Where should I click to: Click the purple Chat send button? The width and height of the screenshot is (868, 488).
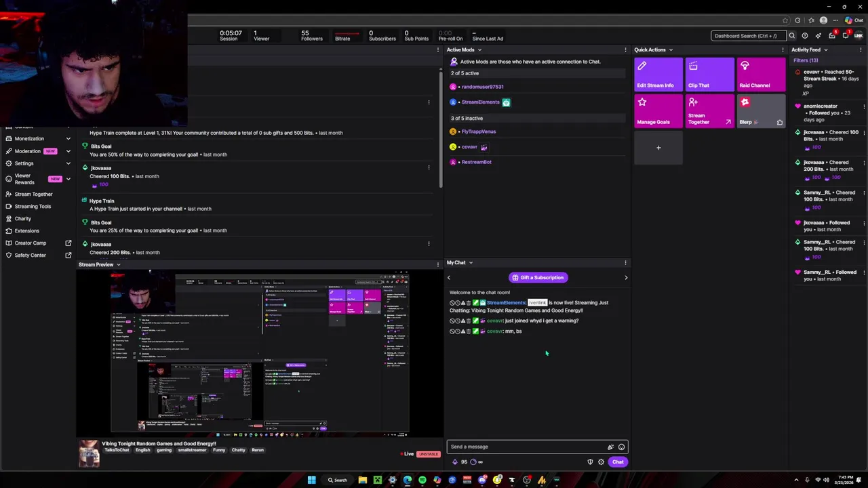pos(618,462)
